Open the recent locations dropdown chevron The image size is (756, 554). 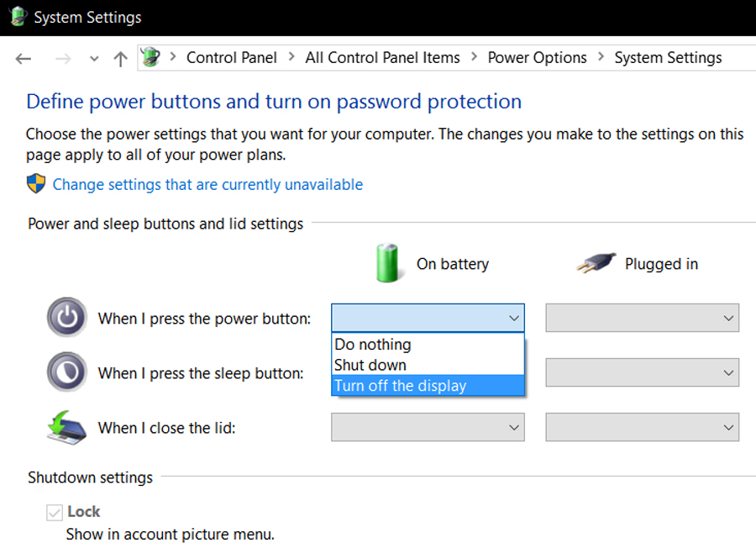[94, 59]
